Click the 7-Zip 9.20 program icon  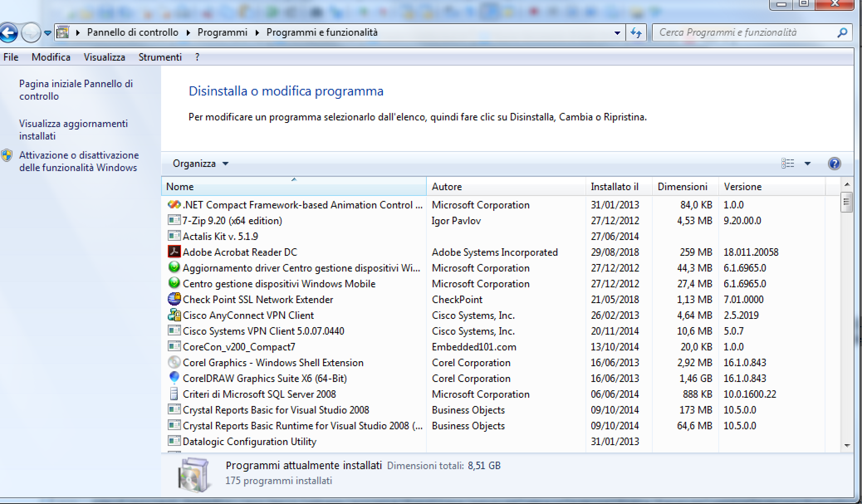(174, 220)
